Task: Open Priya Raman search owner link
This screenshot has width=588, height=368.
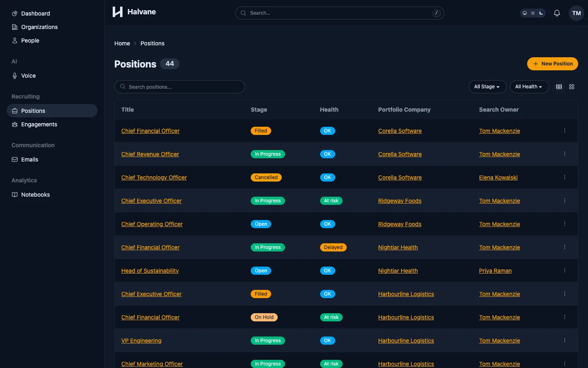Action: (x=495, y=271)
